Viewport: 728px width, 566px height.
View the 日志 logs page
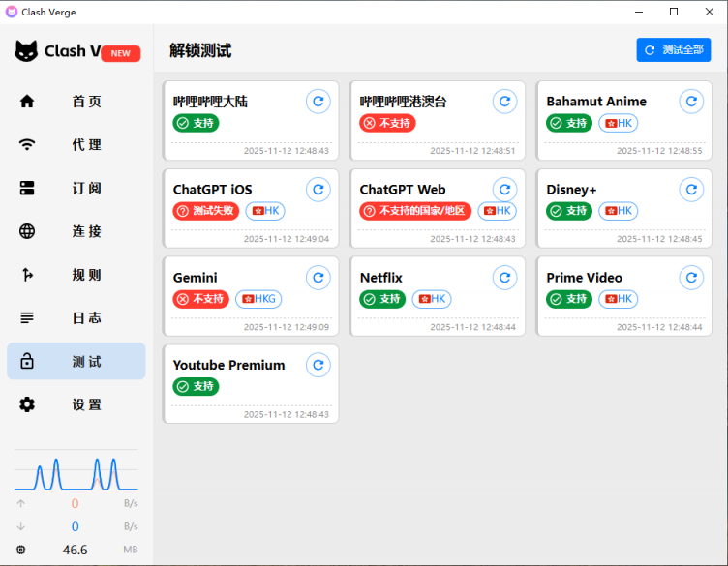[x=76, y=318]
